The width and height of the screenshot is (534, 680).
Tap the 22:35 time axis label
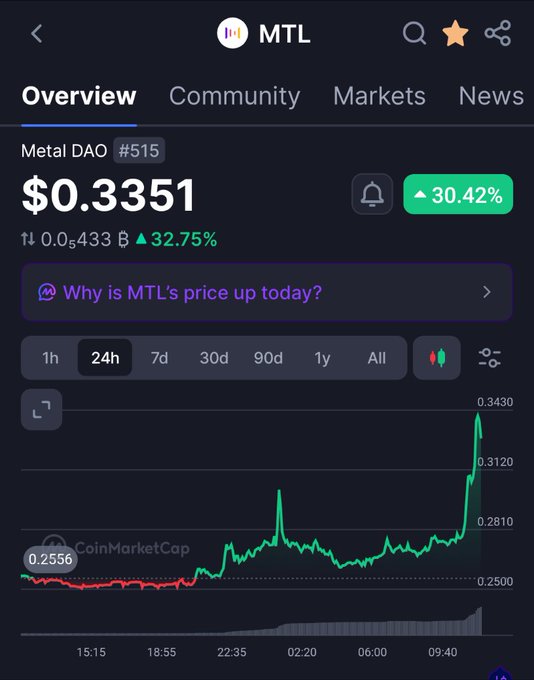[232, 652]
